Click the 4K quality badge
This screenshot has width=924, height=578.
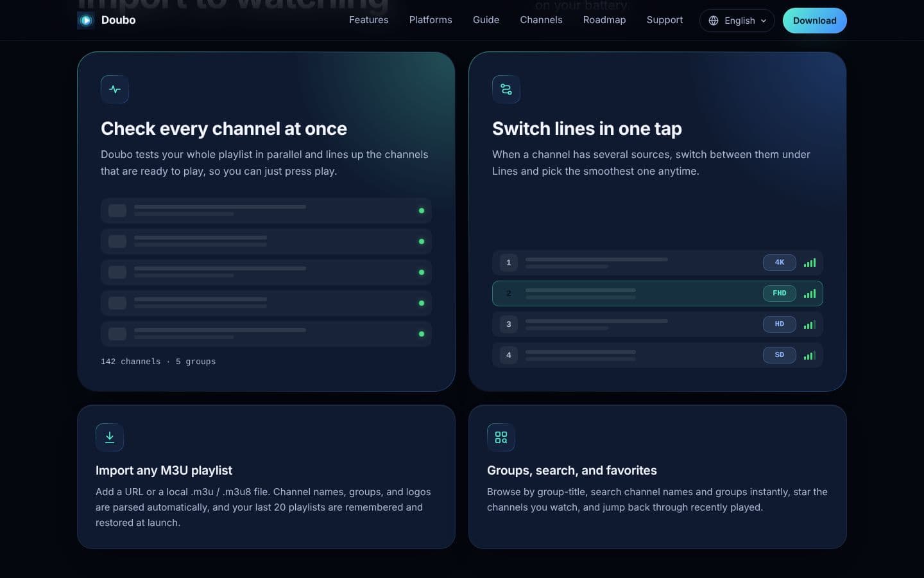coord(780,262)
